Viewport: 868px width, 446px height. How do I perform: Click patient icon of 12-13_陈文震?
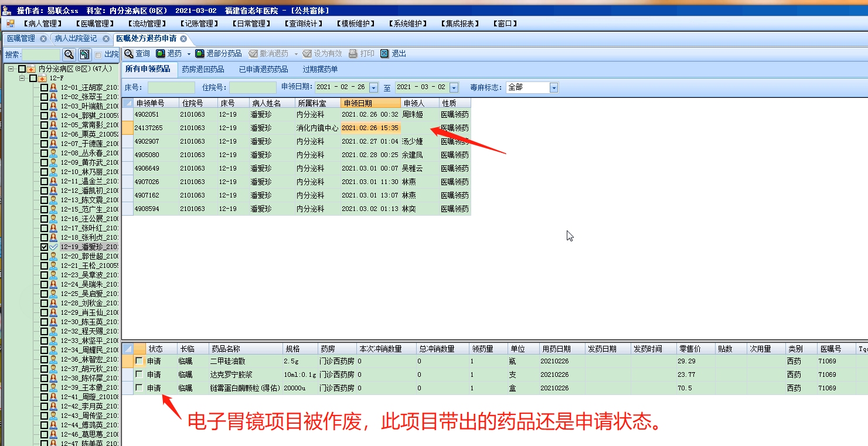coord(53,200)
